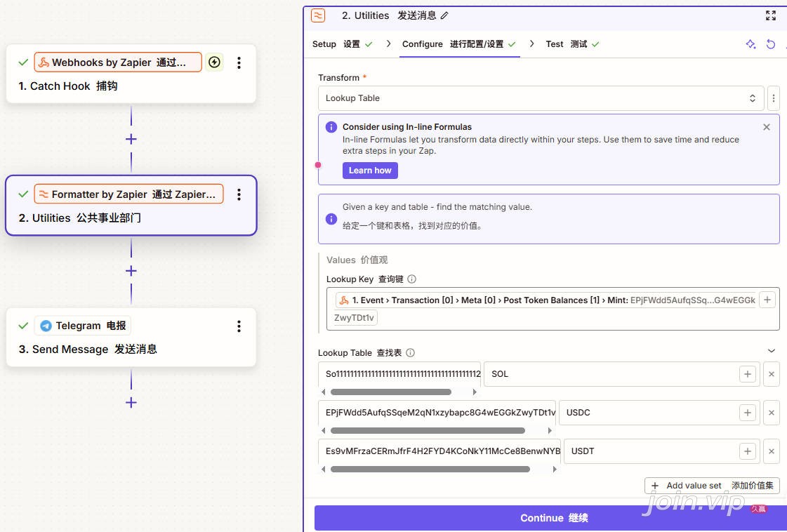Open the Transform dropdown showing Lookup Table

[x=541, y=98]
